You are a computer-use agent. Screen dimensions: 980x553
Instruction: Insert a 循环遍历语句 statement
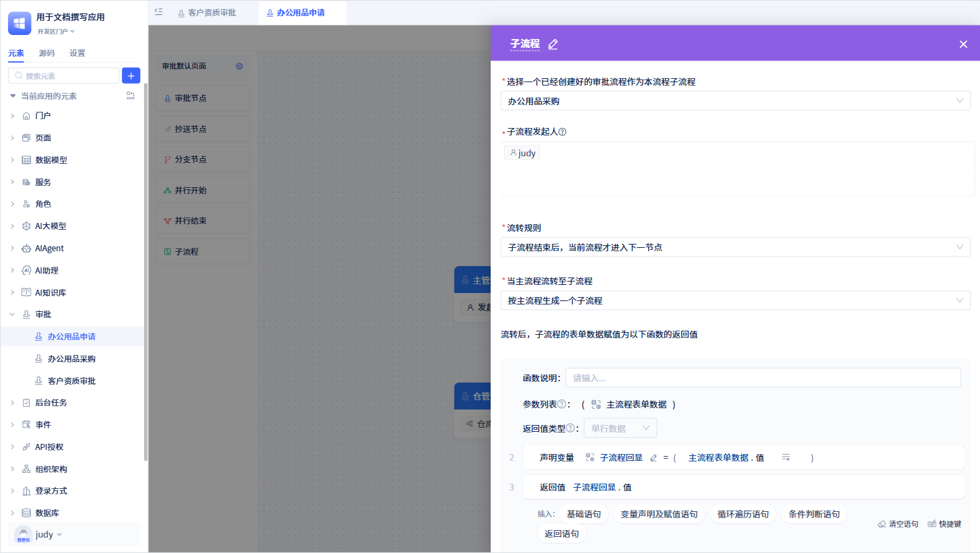click(x=743, y=514)
